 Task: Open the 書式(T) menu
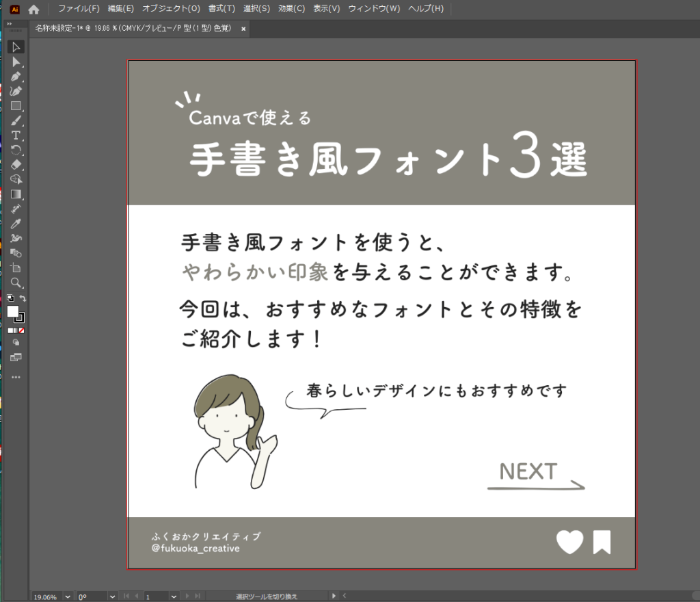pyautogui.click(x=222, y=8)
